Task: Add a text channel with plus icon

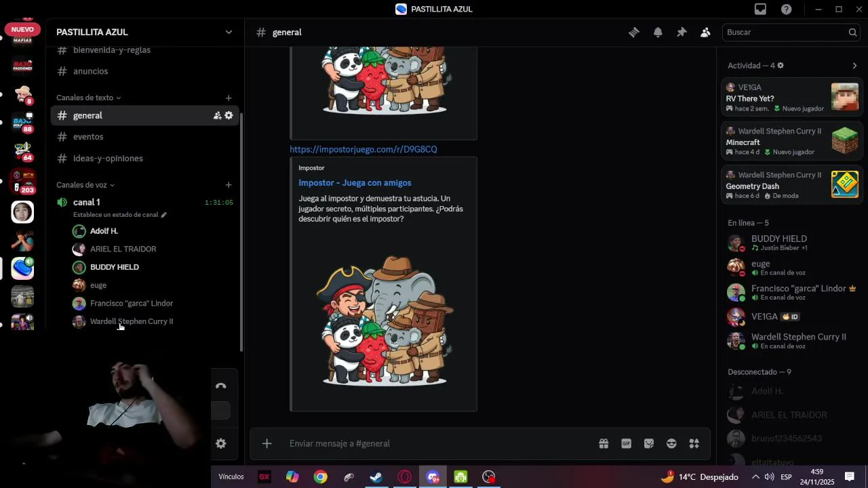Action: coord(229,98)
